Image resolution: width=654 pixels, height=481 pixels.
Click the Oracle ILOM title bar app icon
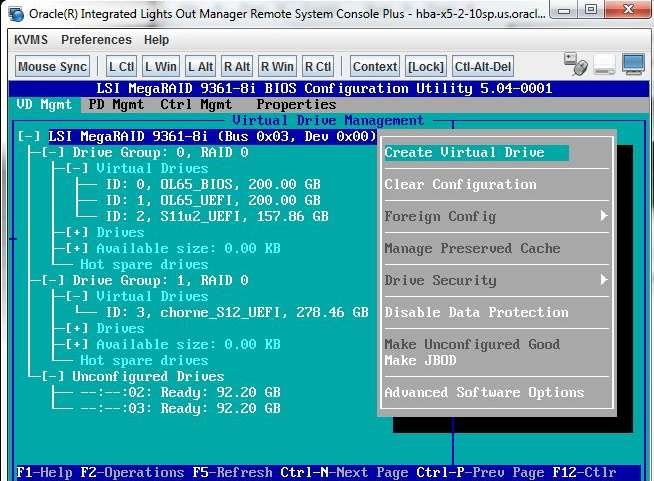click(x=17, y=14)
